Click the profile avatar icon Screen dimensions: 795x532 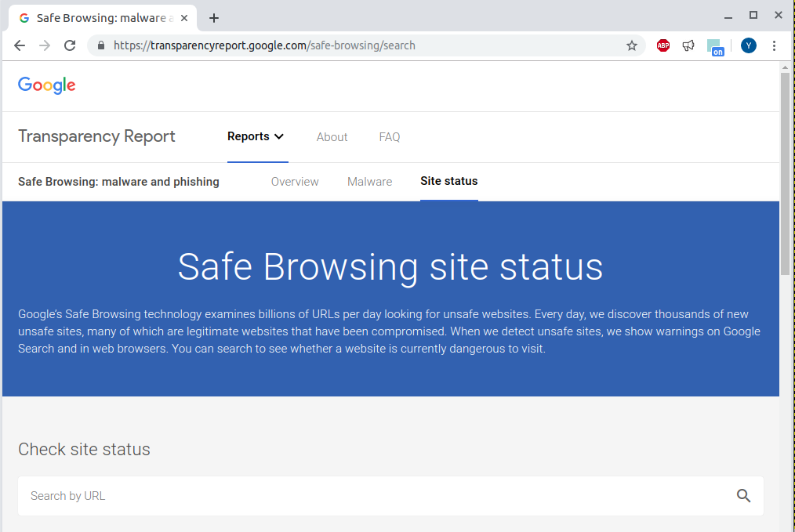(749, 45)
